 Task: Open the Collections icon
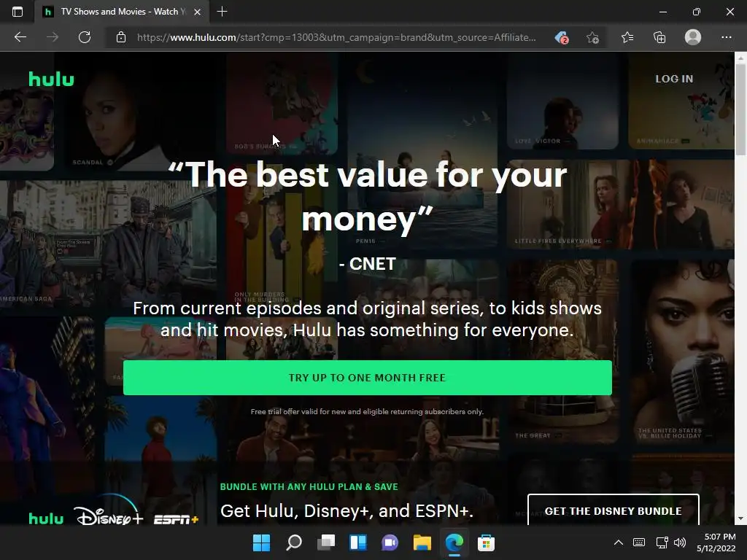tap(659, 37)
